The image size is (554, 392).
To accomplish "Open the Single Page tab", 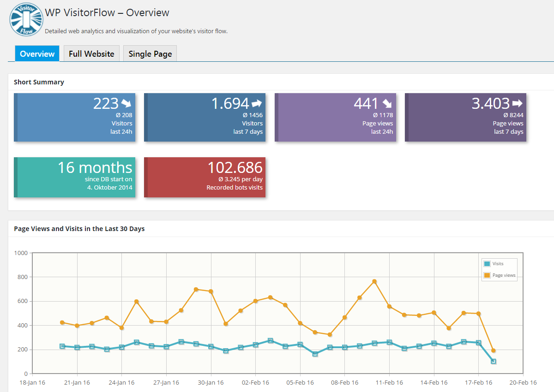I will [x=150, y=53].
